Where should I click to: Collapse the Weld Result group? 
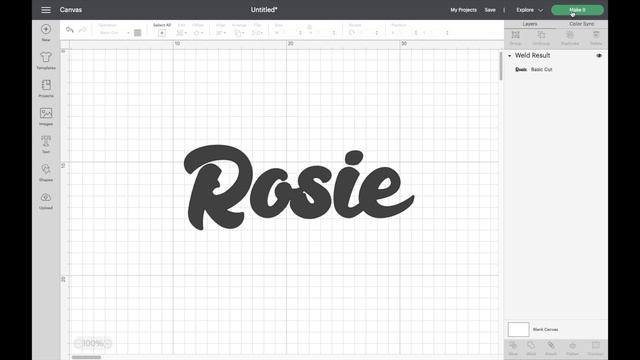coord(509,56)
